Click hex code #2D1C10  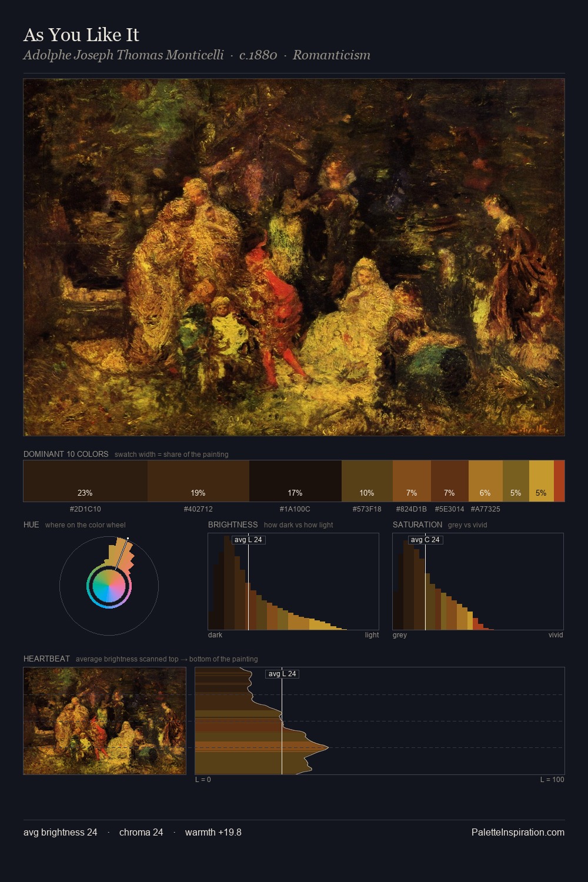tap(85, 509)
